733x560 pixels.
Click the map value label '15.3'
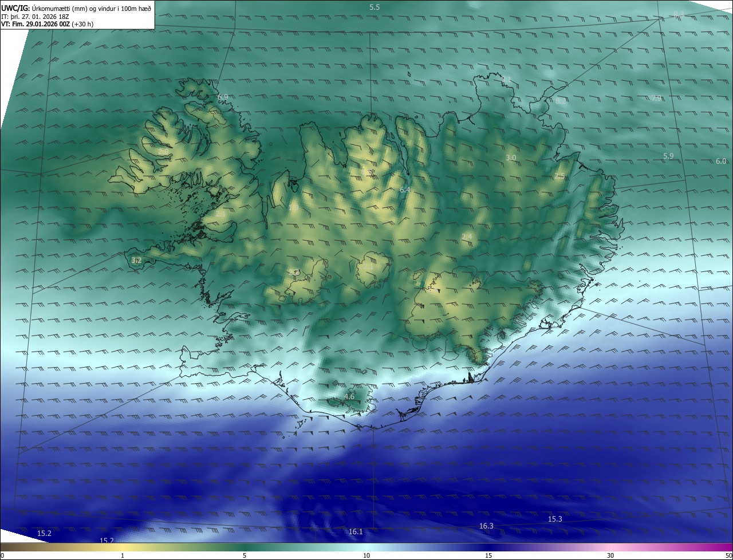[x=555, y=519]
